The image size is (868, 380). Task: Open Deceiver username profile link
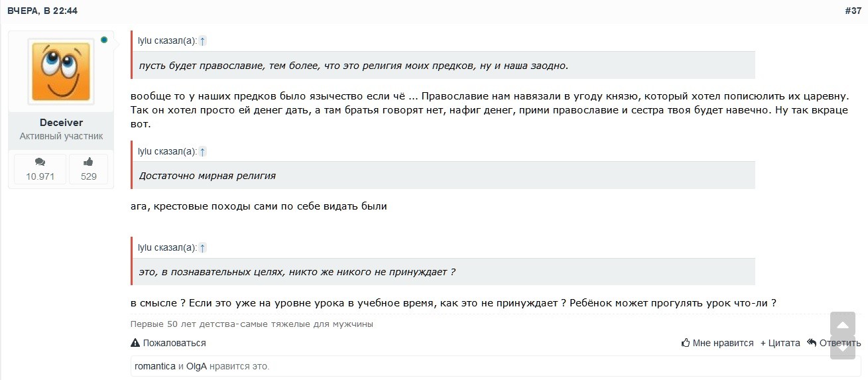click(61, 123)
